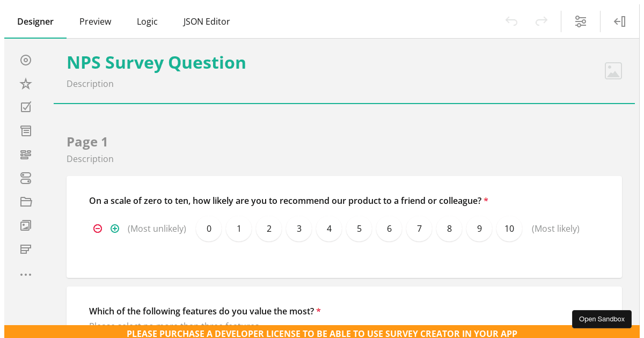The height and width of the screenshot is (338, 644).
Task: Select rating value 0
Action: pyautogui.click(x=209, y=229)
